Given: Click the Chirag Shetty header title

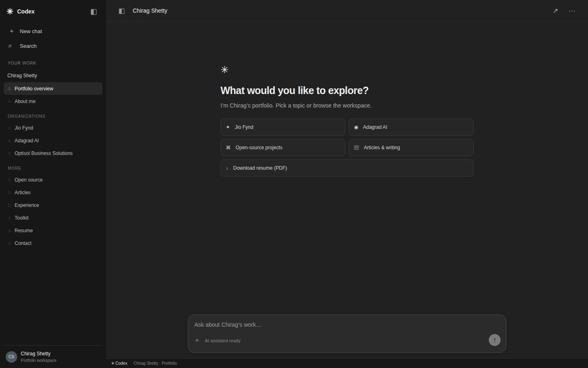Looking at the screenshot, I should (x=150, y=11).
